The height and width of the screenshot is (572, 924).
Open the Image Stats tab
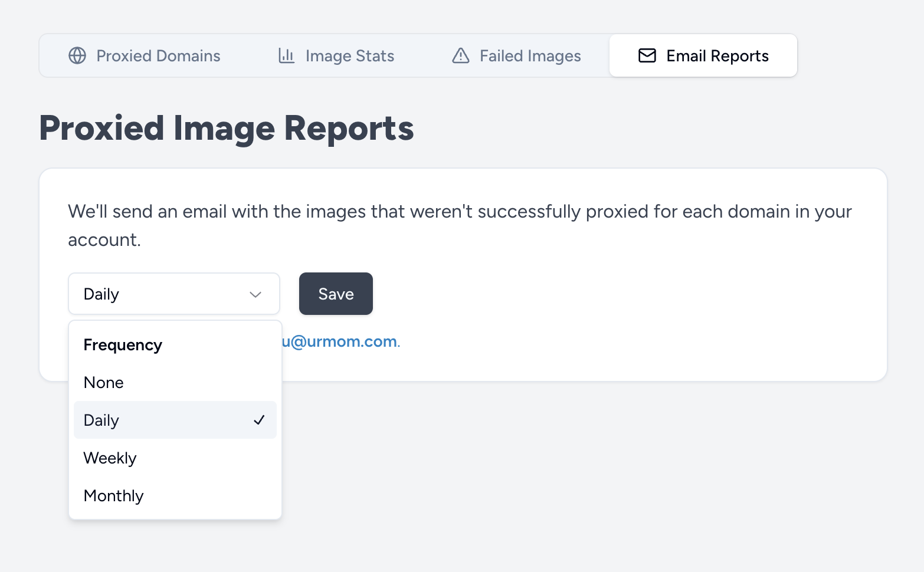349,56
